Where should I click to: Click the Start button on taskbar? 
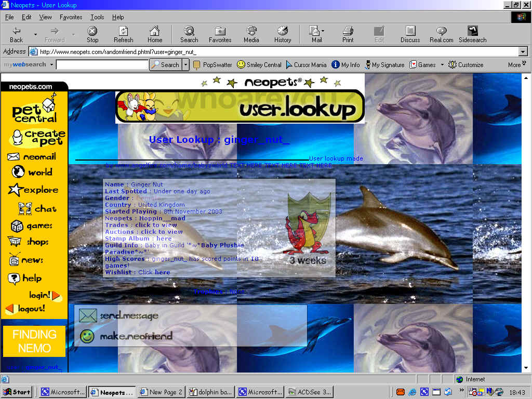(x=17, y=392)
